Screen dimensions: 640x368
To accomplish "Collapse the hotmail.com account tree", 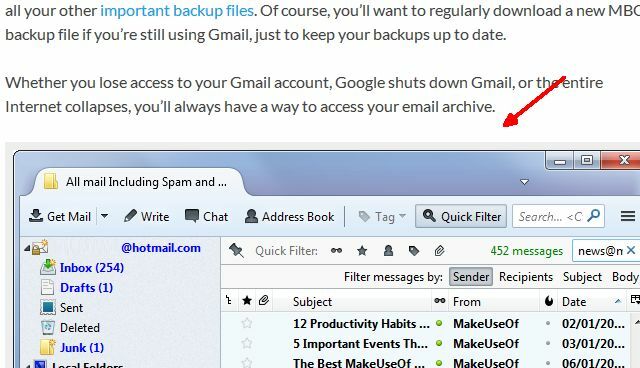I will click(27, 248).
